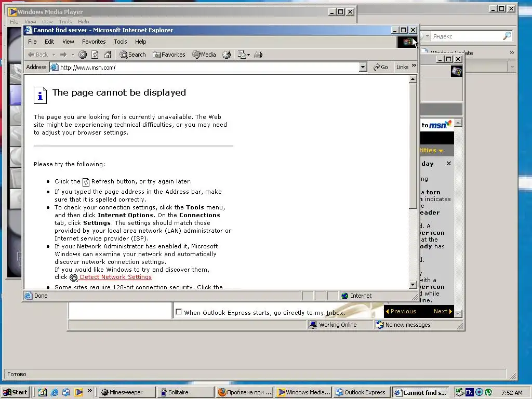Click the Working Online status in Outlook Express
The image size is (532, 399).
click(333, 325)
